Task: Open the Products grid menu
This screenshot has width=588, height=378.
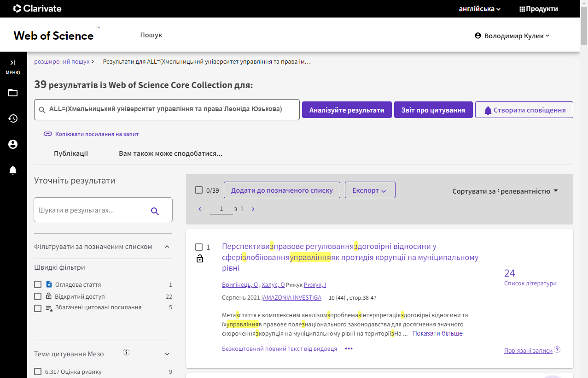Action: click(539, 9)
